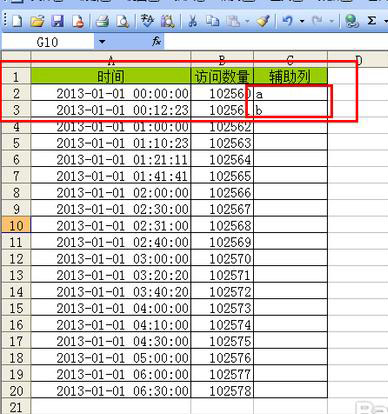Cut selection with the scissors icon
Viewport: 388px width, 414px height.
(x=192, y=22)
